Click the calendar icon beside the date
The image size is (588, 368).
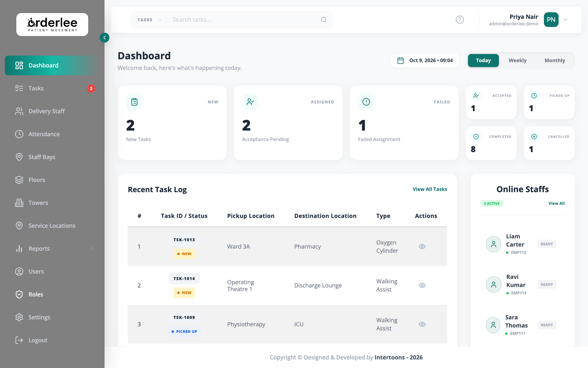point(400,60)
